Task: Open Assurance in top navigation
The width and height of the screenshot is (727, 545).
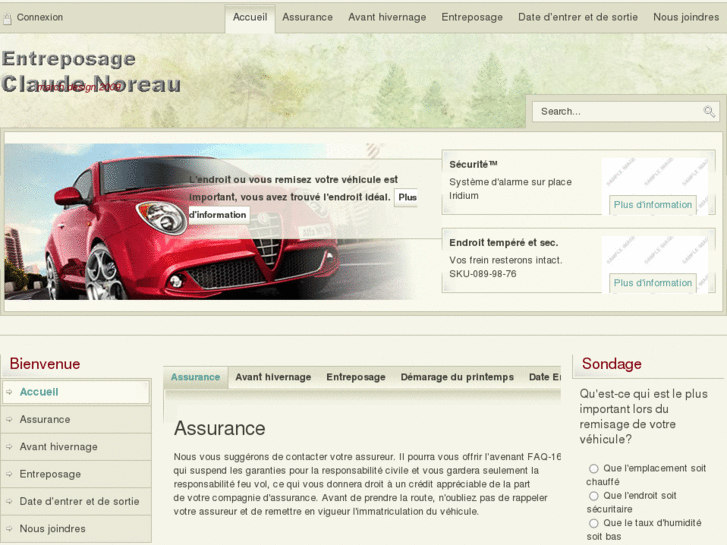Action: pos(307,17)
